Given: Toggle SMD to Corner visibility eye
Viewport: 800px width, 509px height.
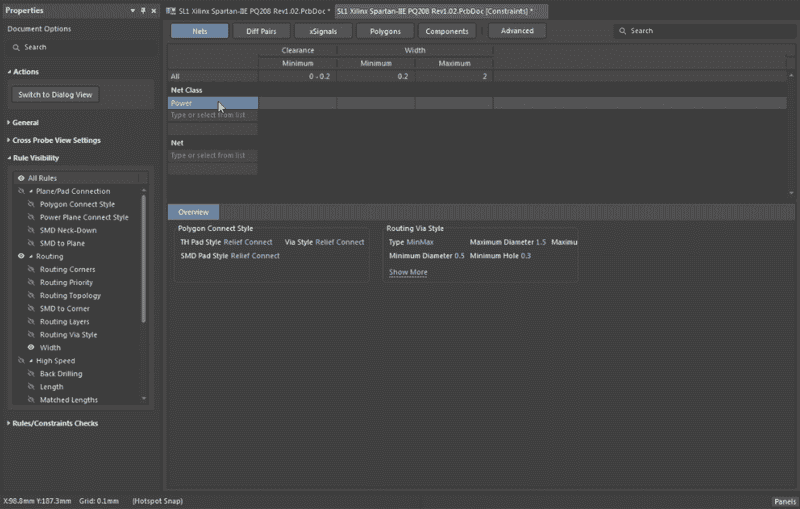Looking at the screenshot, I should (x=31, y=309).
